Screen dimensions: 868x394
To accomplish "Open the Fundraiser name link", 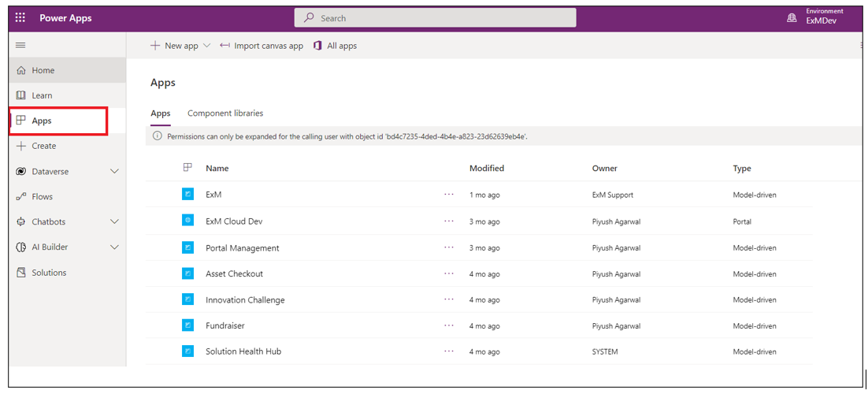I will click(x=225, y=325).
